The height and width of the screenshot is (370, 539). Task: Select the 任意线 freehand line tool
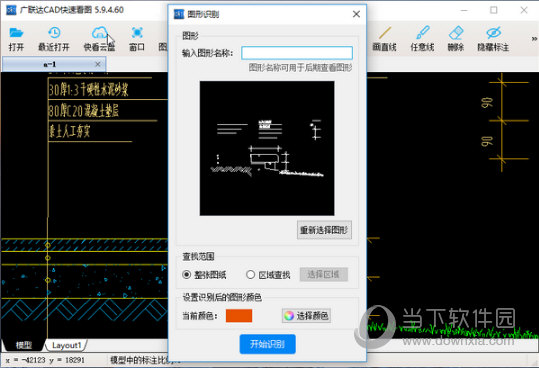pyautogui.click(x=422, y=39)
